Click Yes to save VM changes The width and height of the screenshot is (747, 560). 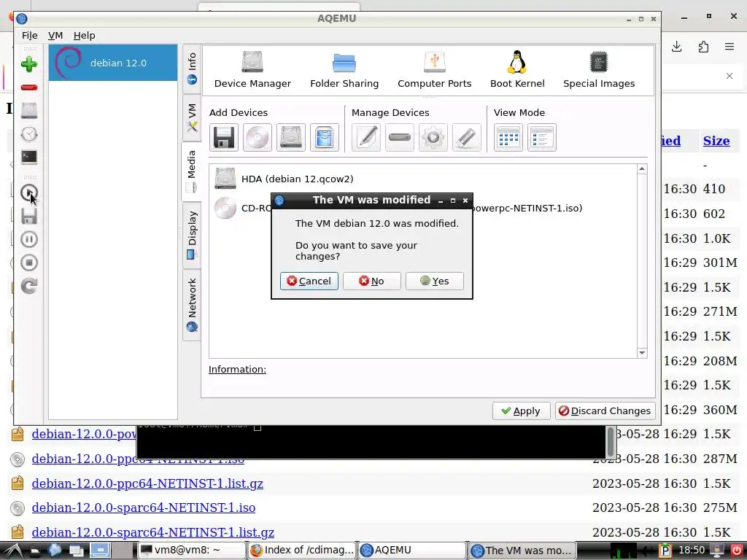coord(435,281)
